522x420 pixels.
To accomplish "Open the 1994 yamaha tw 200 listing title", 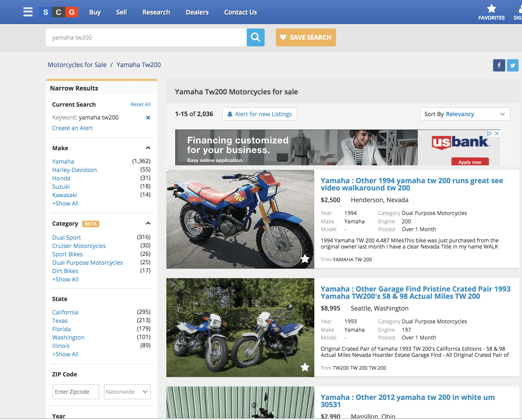I will click(x=412, y=184).
